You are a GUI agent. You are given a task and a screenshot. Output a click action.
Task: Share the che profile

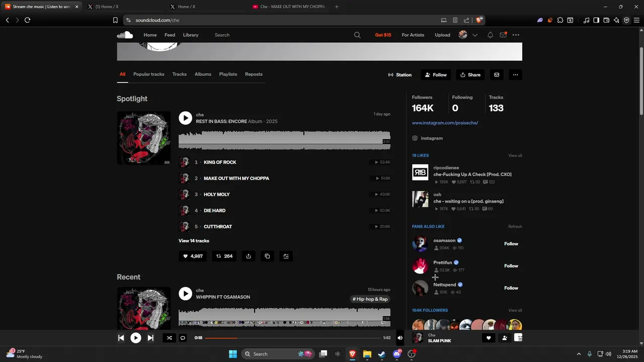pos(470,75)
